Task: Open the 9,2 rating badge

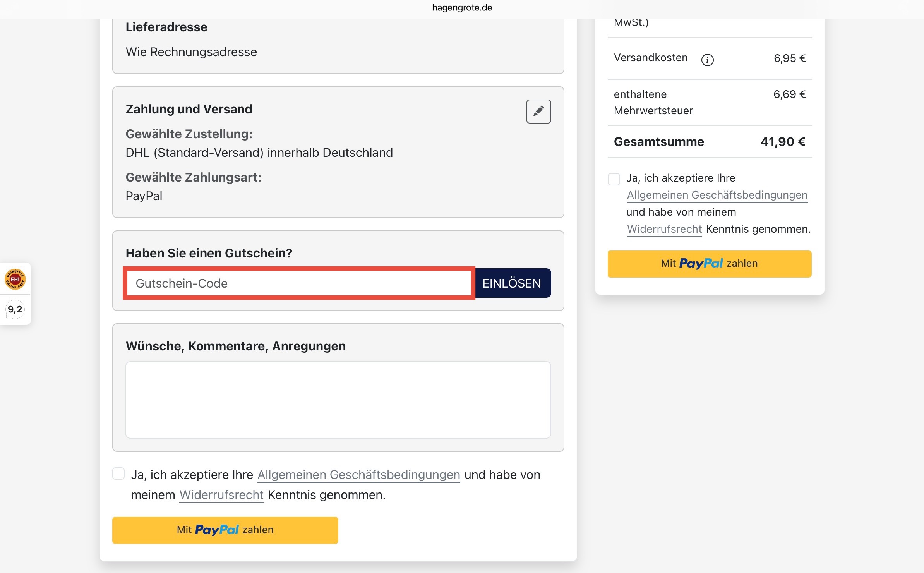Action: click(x=15, y=309)
